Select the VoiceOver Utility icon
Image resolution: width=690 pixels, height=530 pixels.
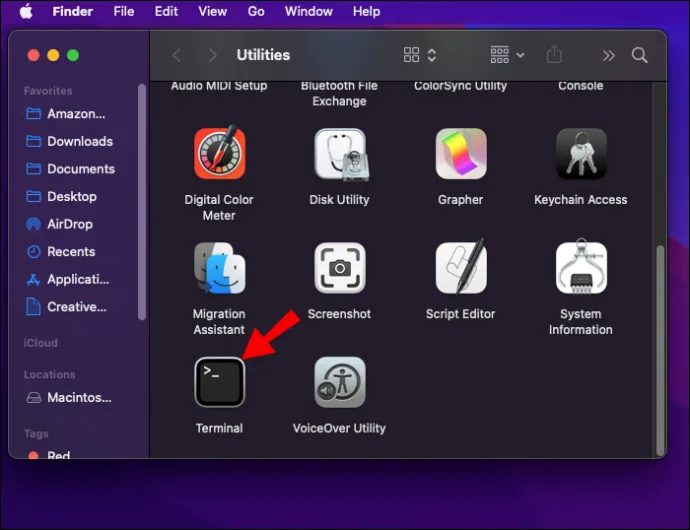pos(340,382)
